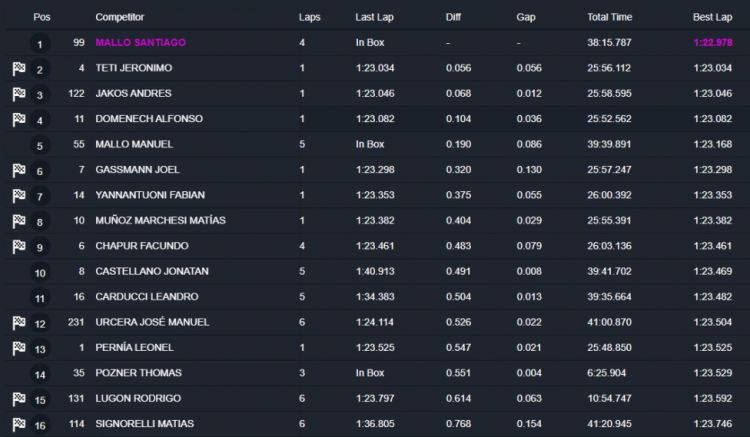The width and height of the screenshot is (750, 437).
Task: Sort by the Total Time column header
Action: [x=610, y=17]
